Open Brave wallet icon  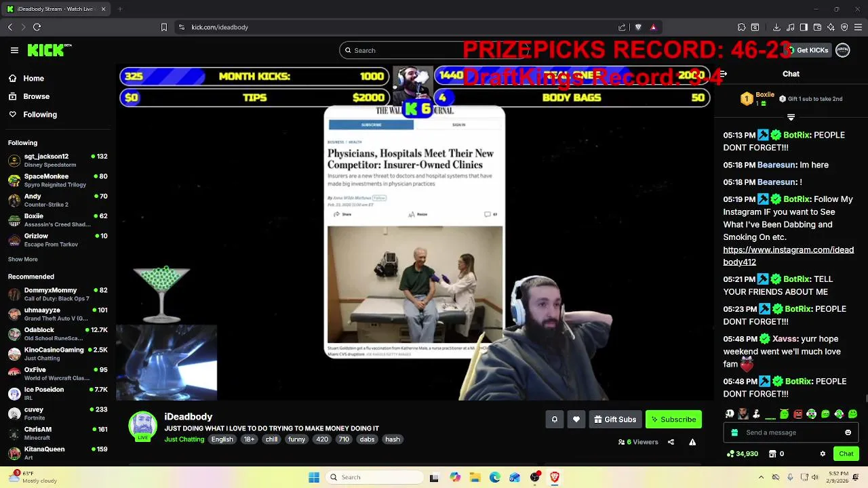pos(817,27)
